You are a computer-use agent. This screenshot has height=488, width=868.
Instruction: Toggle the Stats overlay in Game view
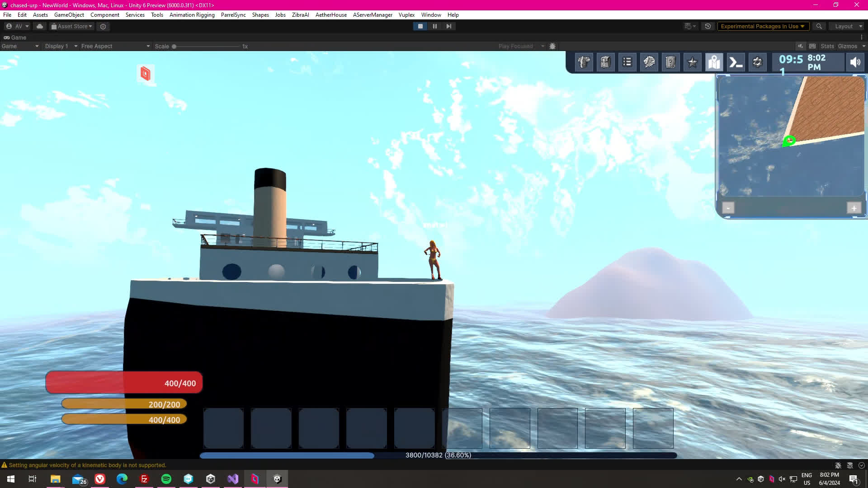pyautogui.click(x=827, y=46)
